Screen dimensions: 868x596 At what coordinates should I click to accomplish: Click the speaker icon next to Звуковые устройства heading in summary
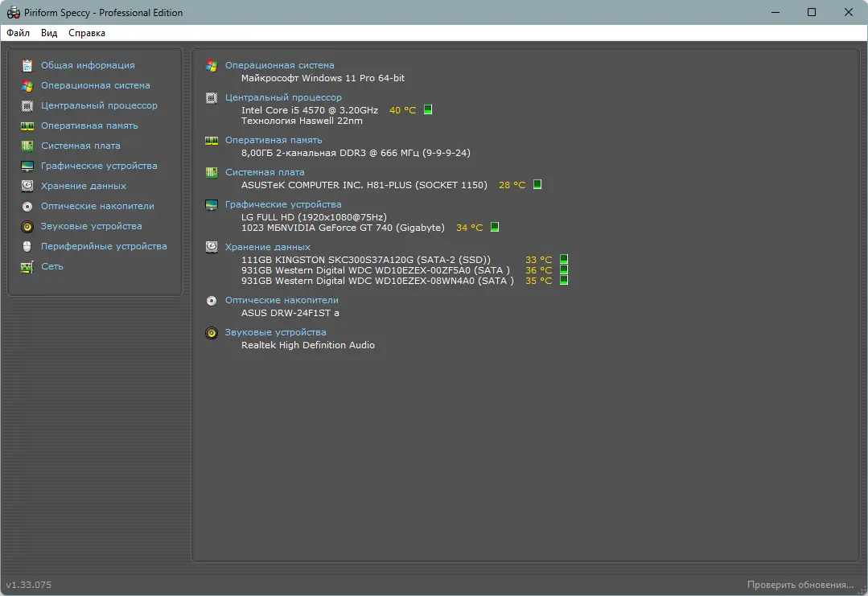(212, 333)
